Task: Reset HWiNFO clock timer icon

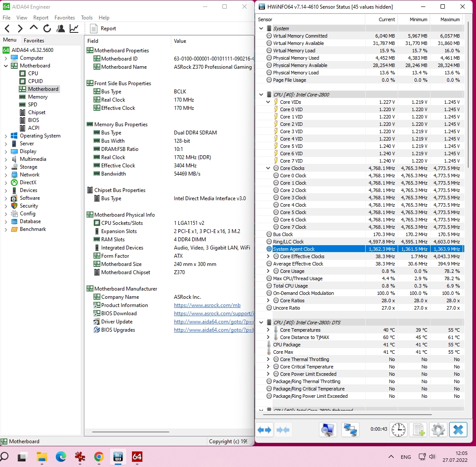Action: (x=398, y=430)
